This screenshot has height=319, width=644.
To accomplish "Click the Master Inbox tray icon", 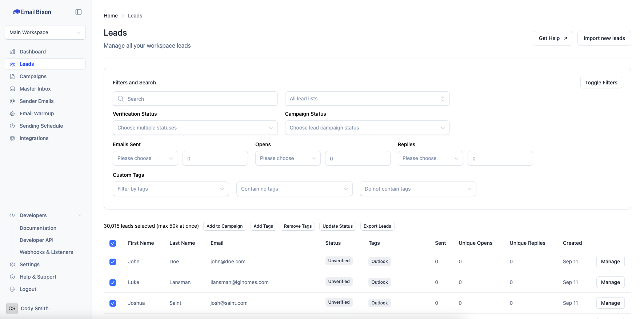I will coord(12,89).
